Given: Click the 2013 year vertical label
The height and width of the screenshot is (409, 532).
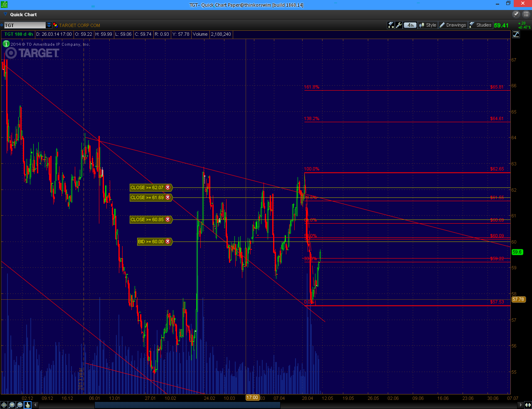Looking at the screenshot, I should point(81,378).
